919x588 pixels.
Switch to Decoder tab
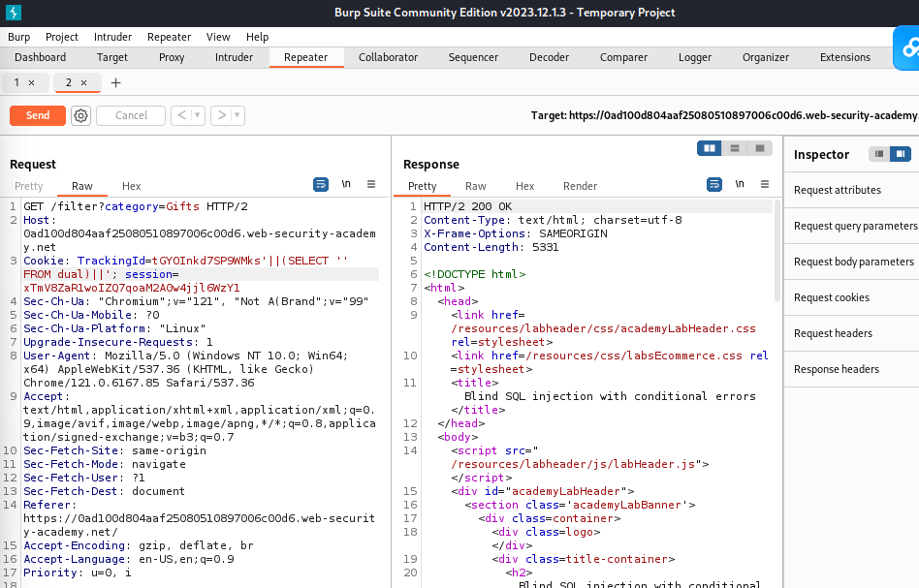pos(549,57)
